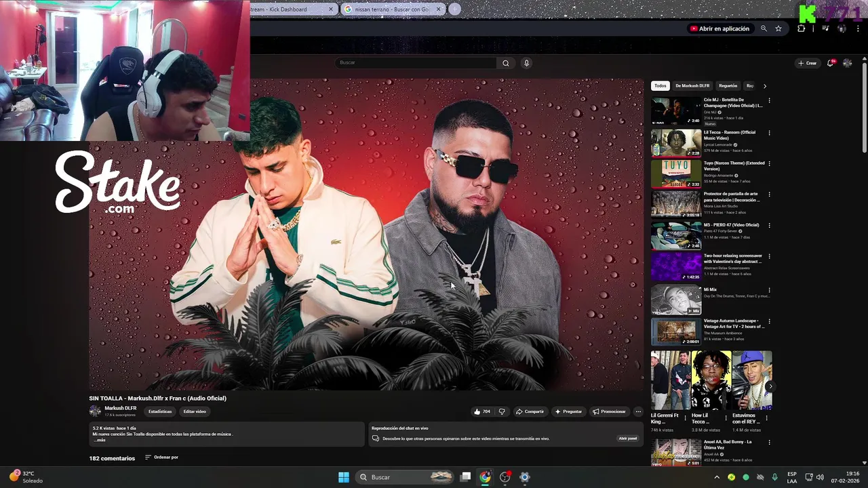Open the browser zoom magnifier in address bar
The width and height of the screenshot is (868, 488).
(x=764, y=28)
